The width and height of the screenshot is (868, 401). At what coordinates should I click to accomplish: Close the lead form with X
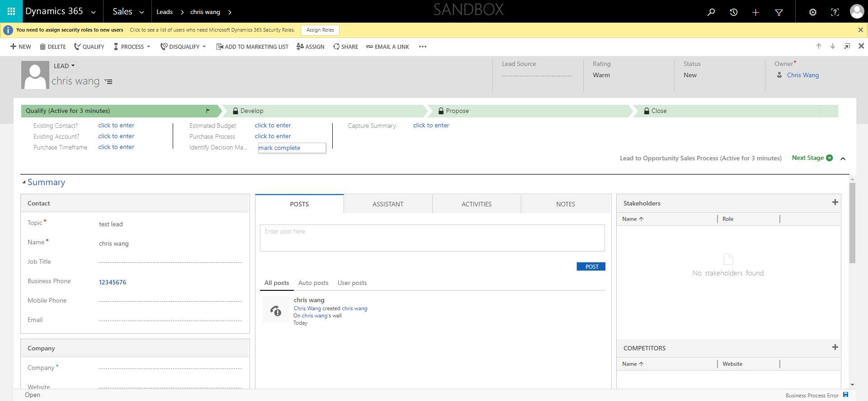pyautogui.click(x=861, y=46)
